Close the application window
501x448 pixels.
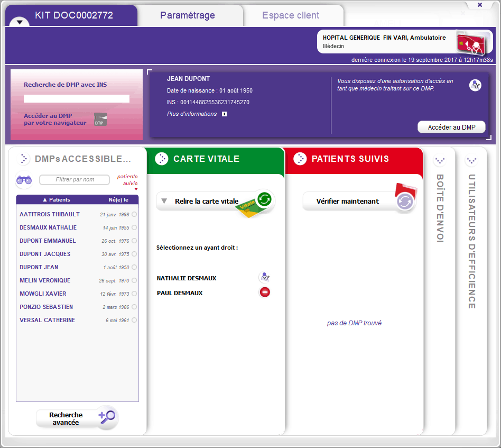tap(479, 4)
